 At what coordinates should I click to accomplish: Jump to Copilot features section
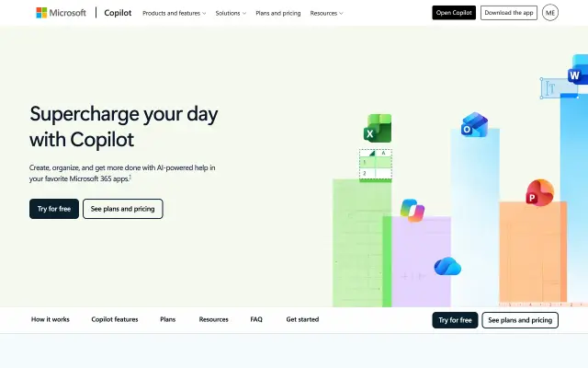(x=115, y=319)
